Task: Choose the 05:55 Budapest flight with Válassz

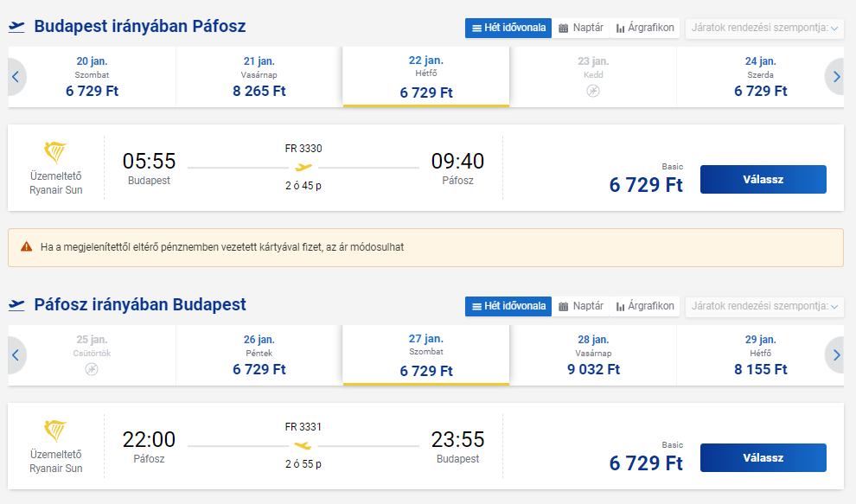Action: pos(763,180)
